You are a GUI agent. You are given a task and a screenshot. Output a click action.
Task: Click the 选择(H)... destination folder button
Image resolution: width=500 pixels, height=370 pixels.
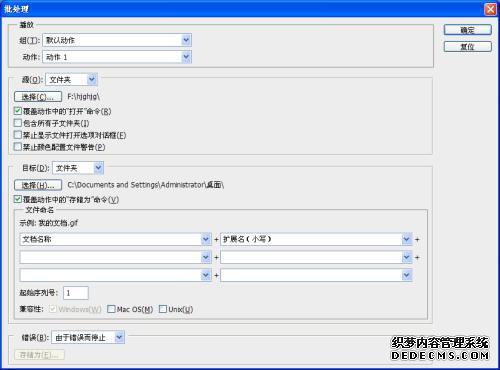pyautogui.click(x=38, y=185)
